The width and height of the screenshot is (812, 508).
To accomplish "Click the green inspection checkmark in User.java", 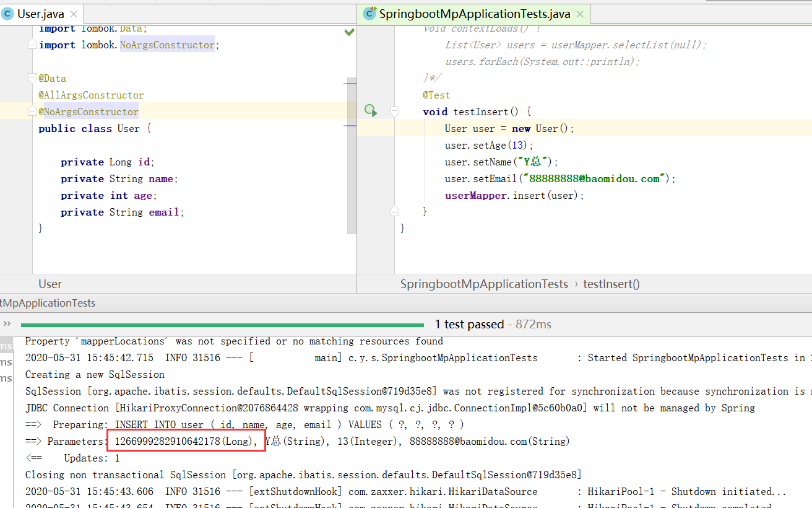I will click(350, 32).
